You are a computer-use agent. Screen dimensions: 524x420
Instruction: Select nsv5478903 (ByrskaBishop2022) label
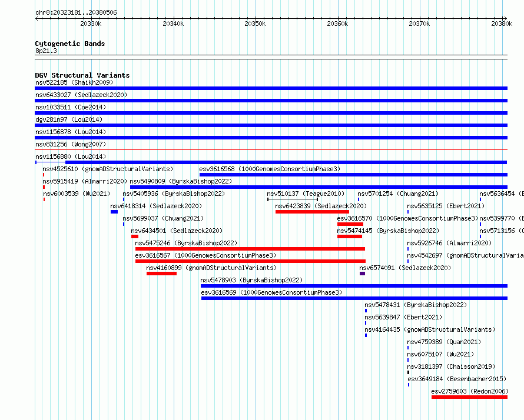pyautogui.click(x=251, y=280)
